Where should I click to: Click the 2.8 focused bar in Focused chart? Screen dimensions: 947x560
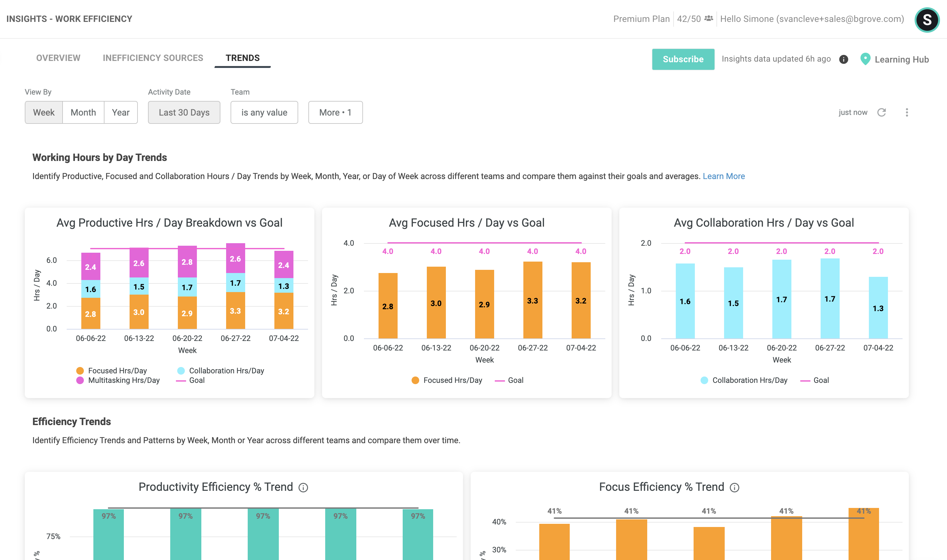tap(388, 306)
